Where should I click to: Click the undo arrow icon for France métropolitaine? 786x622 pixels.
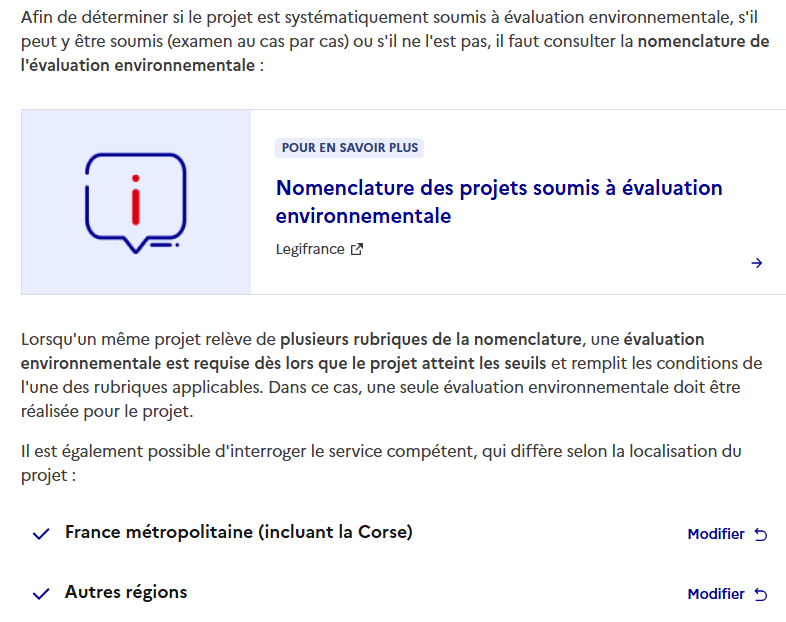(761, 535)
